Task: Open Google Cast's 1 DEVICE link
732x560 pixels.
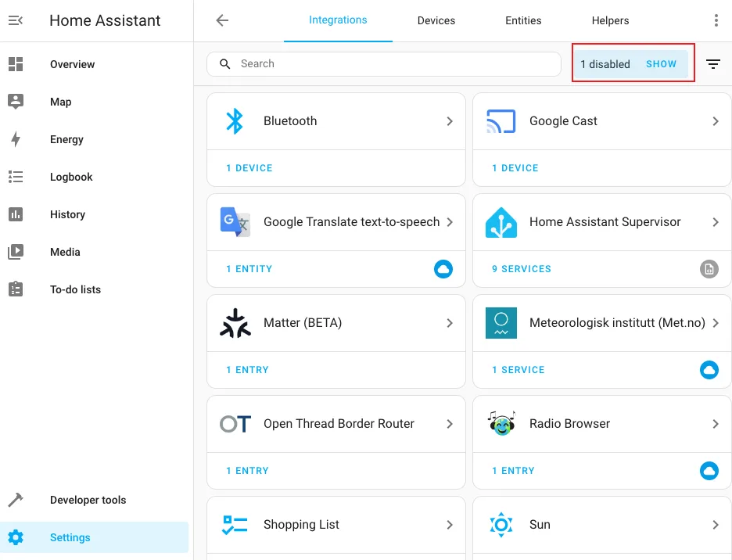Action: click(x=515, y=168)
